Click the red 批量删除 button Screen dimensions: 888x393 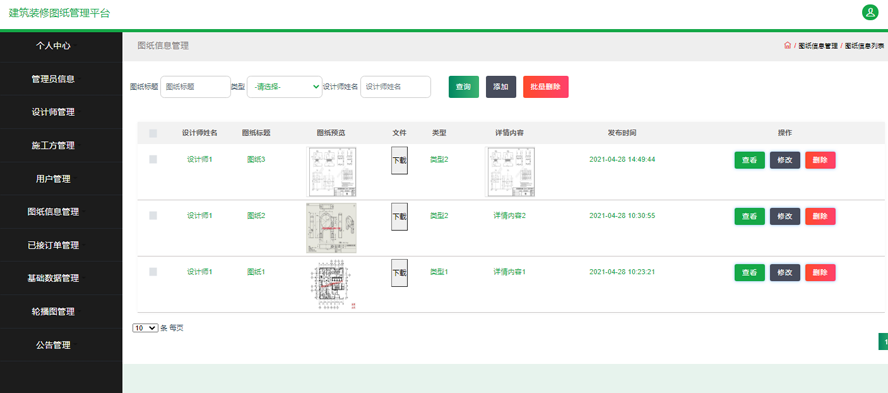(545, 87)
